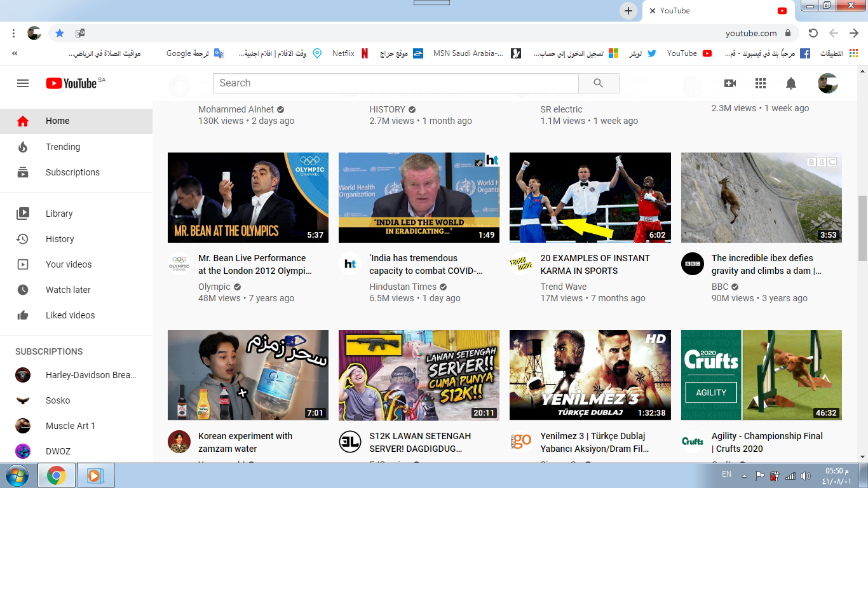
Task: Open a new tab with plus button
Action: click(628, 11)
